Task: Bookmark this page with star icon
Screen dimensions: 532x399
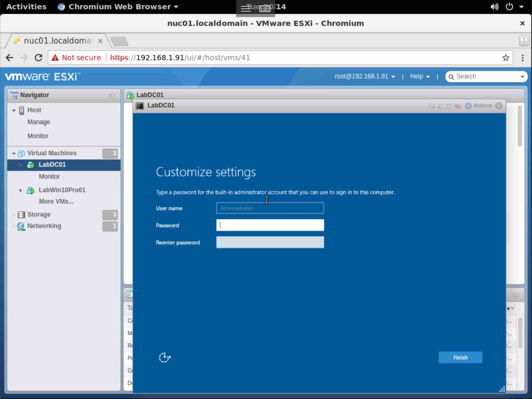Action: [x=506, y=58]
